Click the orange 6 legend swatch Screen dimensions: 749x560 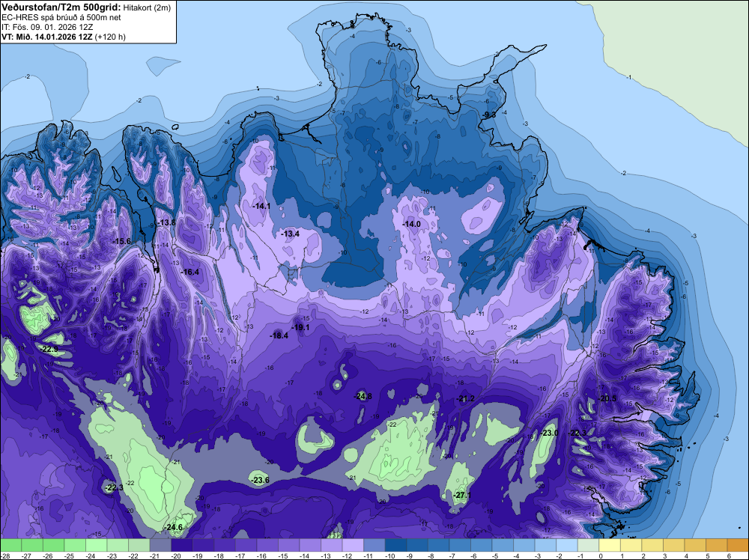click(738, 545)
